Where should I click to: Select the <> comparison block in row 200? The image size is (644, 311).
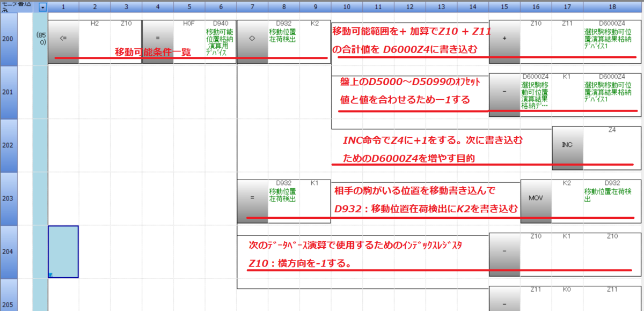[252, 42]
